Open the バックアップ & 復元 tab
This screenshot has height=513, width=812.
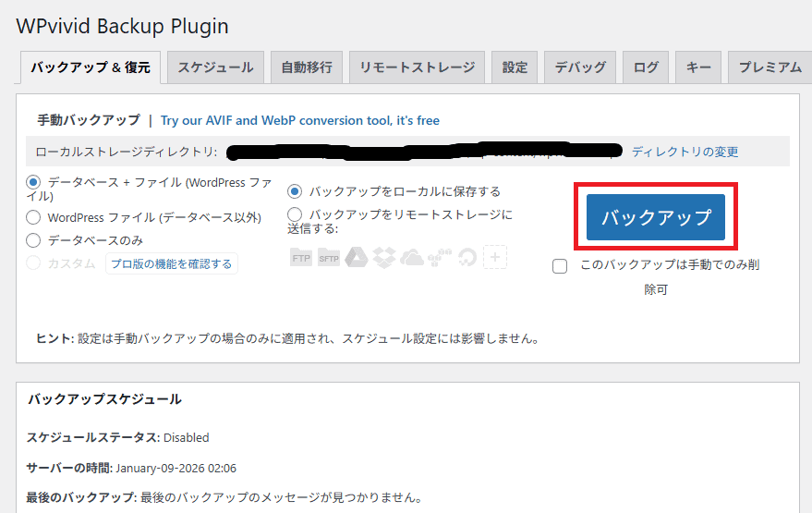click(91, 67)
